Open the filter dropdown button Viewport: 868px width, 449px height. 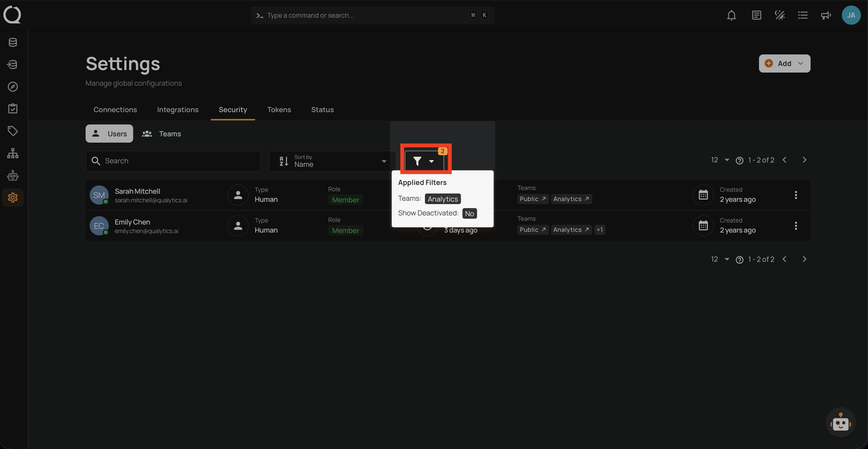click(424, 161)
